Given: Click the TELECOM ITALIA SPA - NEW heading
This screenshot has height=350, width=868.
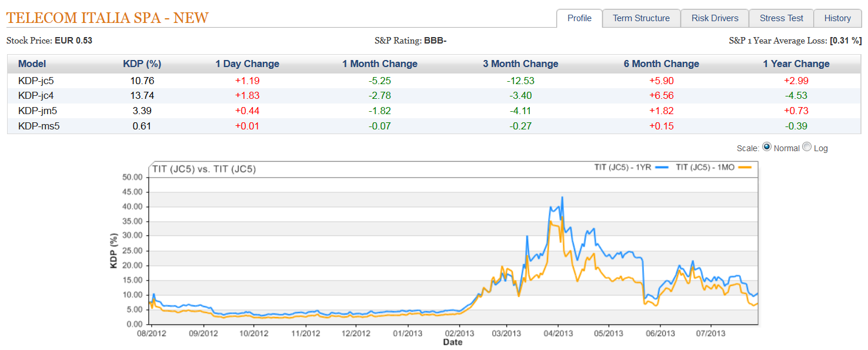Looking at the screenshot, I should (x=107, y=18).
